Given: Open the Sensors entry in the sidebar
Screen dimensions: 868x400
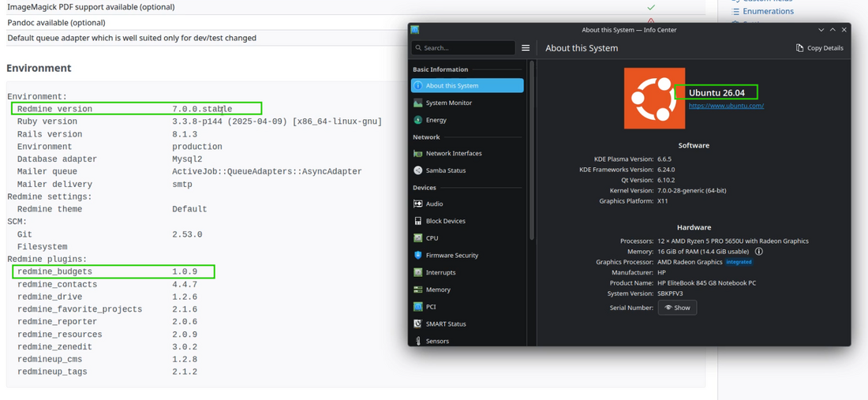Looking at the screenshot, I should (x=467, y=341).
